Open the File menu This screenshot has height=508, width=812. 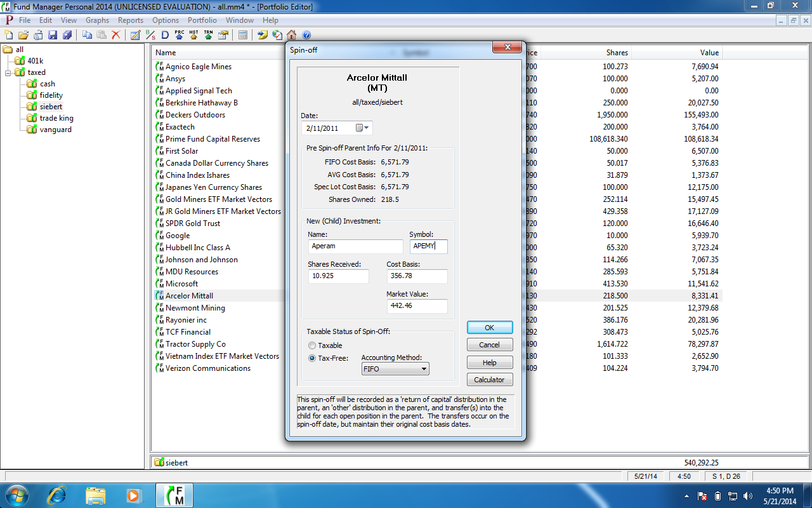[25, 20]
